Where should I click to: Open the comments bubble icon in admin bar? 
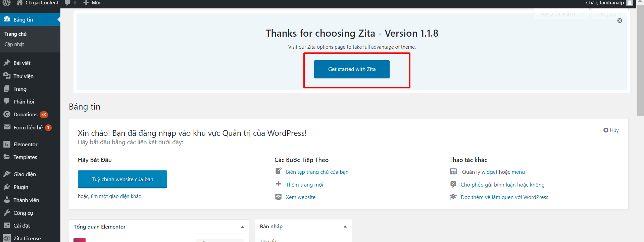[67, 3]
